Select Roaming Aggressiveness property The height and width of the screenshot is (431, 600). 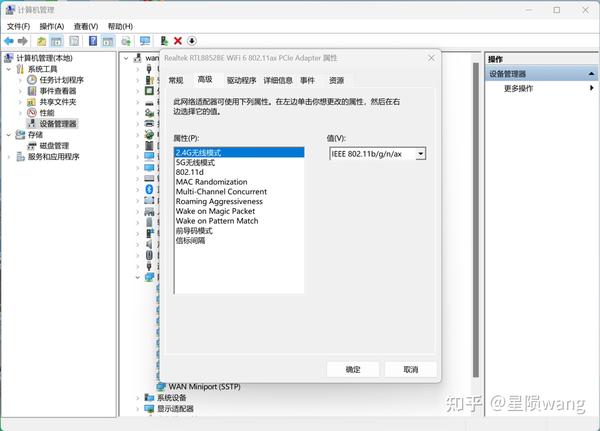click(x=239, y=201)
